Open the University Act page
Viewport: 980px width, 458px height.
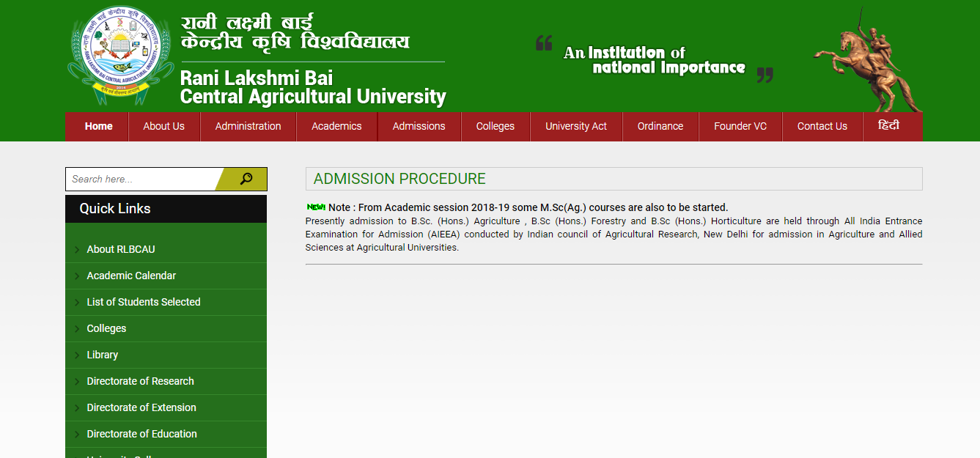tap(576, 126)
